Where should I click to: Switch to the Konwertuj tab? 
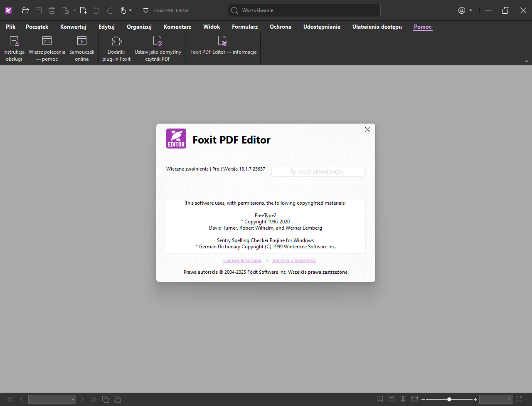[73, 27]
